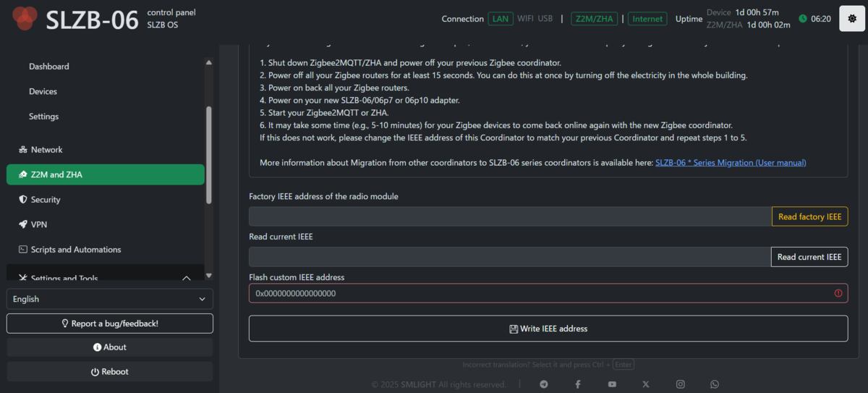Open WhatsApp footer icon
Image resolution: width=868 pixels, height=393 pixels.
[x=715, y=384]
